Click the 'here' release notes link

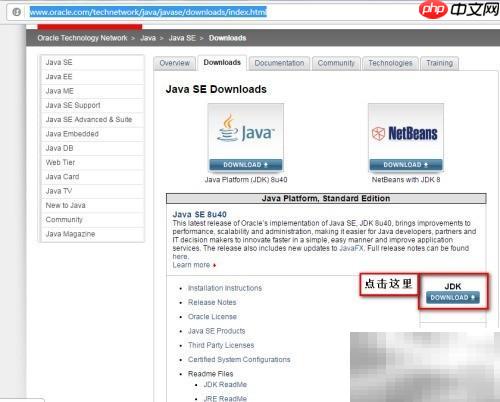click(x=180, y=257)
